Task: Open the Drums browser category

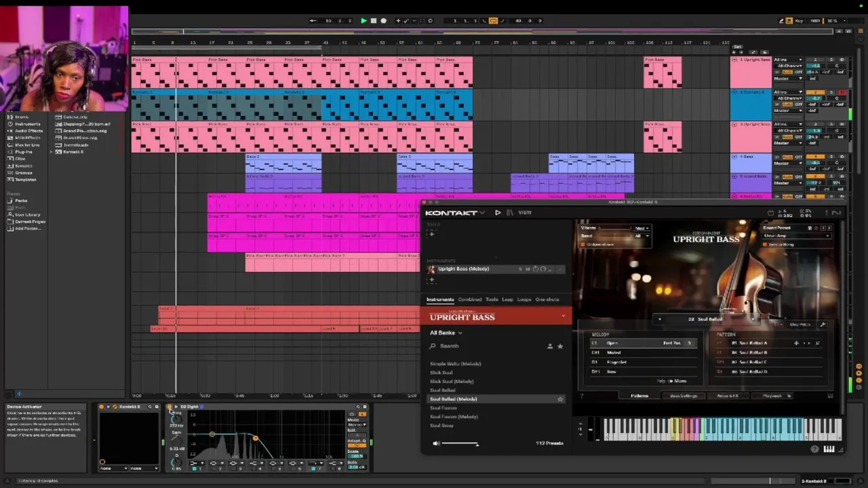Action: point(22,117)
